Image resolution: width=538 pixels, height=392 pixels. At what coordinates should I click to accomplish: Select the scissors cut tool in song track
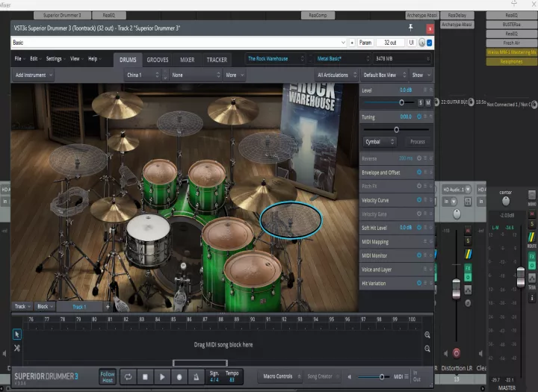(x=16, y=348)
